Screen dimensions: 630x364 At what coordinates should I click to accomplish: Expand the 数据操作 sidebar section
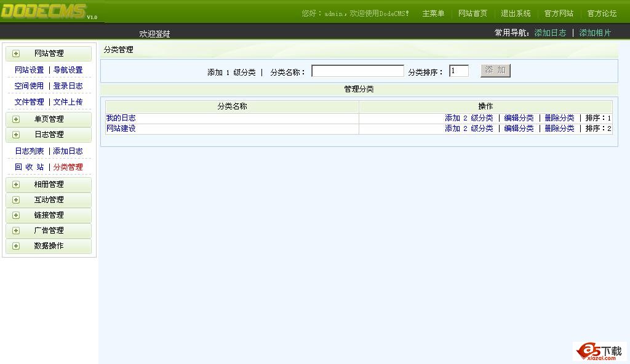point(49,246)
